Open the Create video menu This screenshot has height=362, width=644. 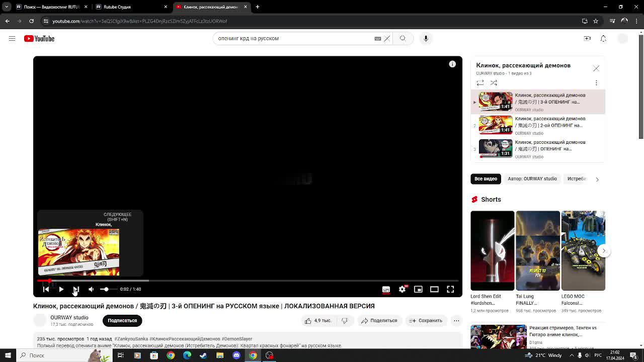tap(587, 39)
